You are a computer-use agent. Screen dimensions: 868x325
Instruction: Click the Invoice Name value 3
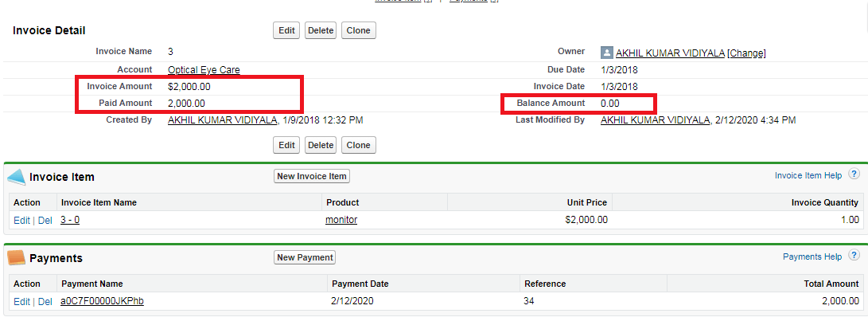[170, 52]
